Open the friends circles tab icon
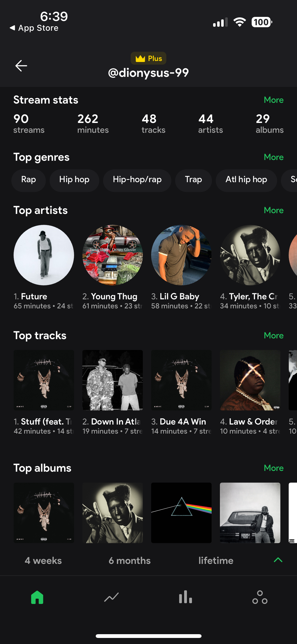 click(x=260, y=597)
